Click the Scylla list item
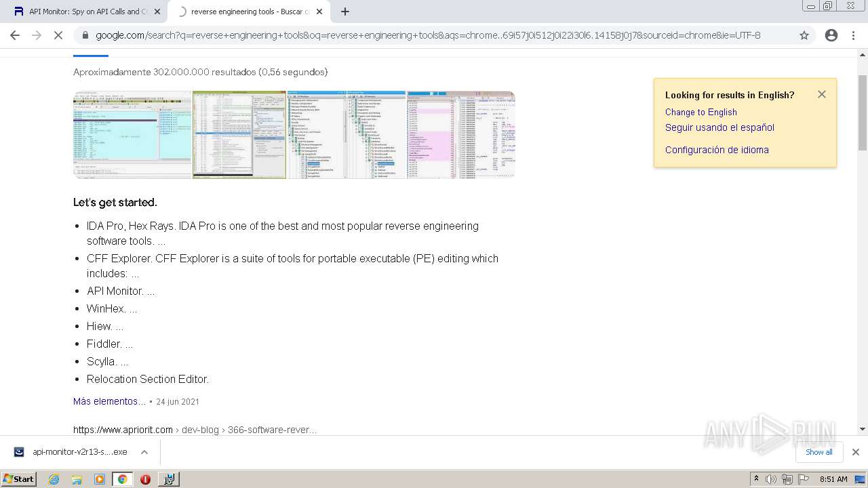Image resolution: width=868 pixels, height=488 pixels. coord(108,361)
